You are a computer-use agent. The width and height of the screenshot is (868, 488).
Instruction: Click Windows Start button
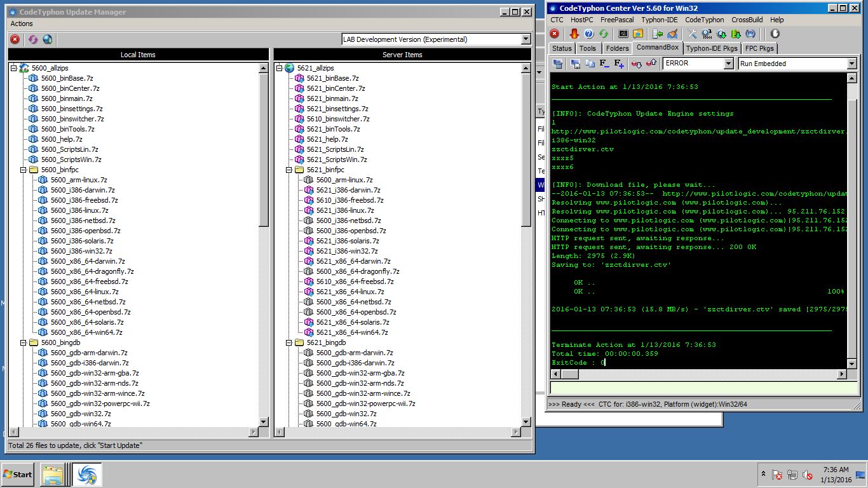18,475
